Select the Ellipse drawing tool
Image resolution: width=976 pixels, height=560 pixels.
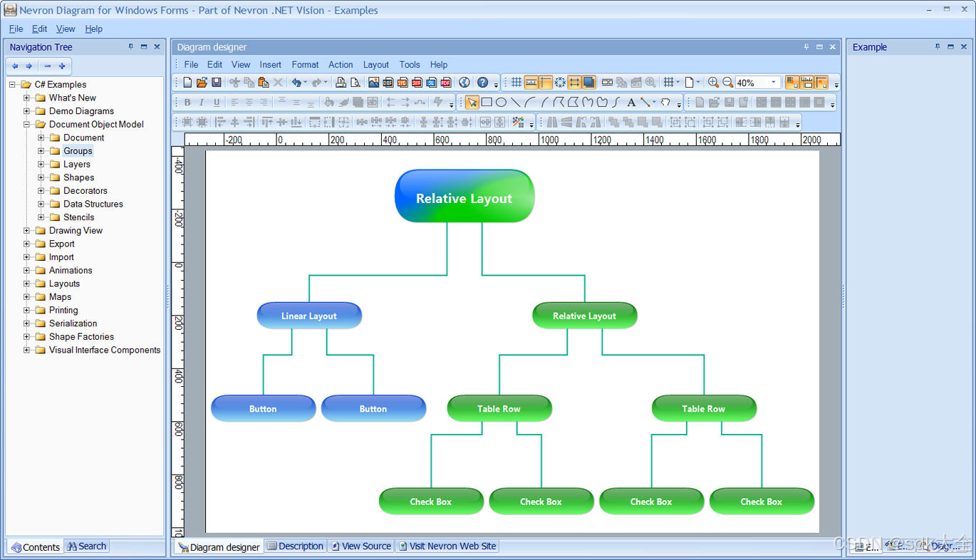click(502, 103)
